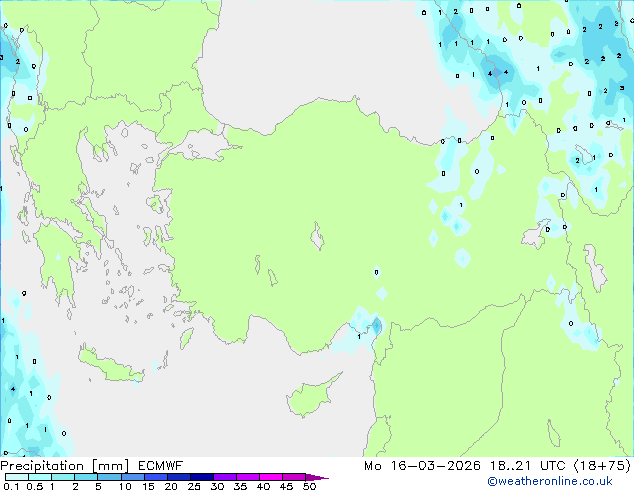Click the '20' legend scale label
Screen dimensions: 634x490
pos(171,486)
